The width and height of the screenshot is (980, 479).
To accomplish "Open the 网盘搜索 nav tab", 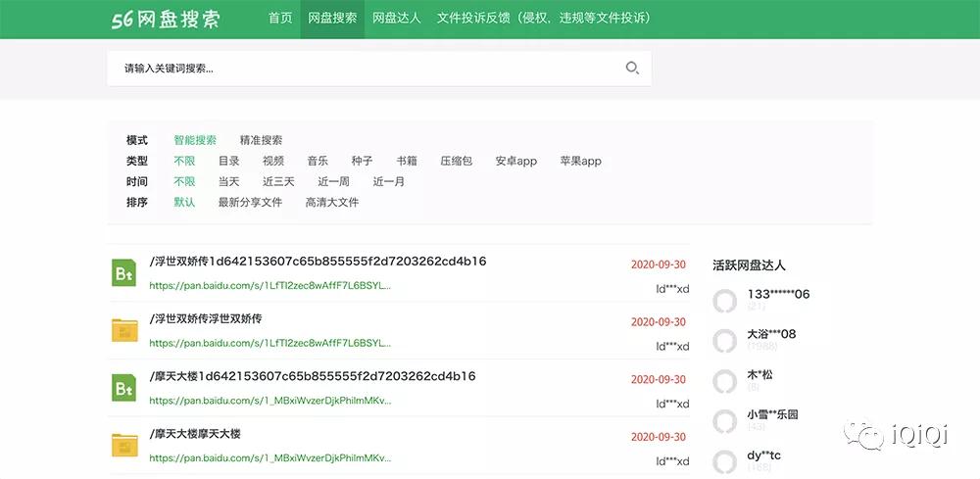I will (332, 18).
